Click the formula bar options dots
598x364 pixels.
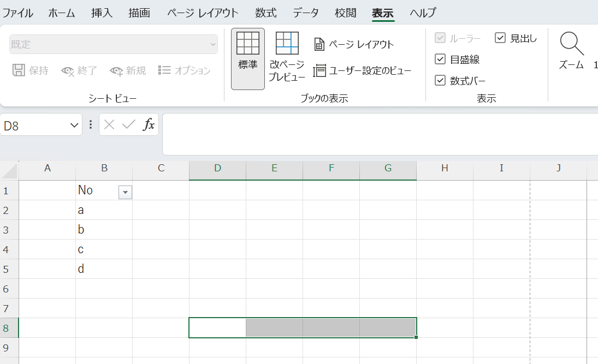click(91, 125)
